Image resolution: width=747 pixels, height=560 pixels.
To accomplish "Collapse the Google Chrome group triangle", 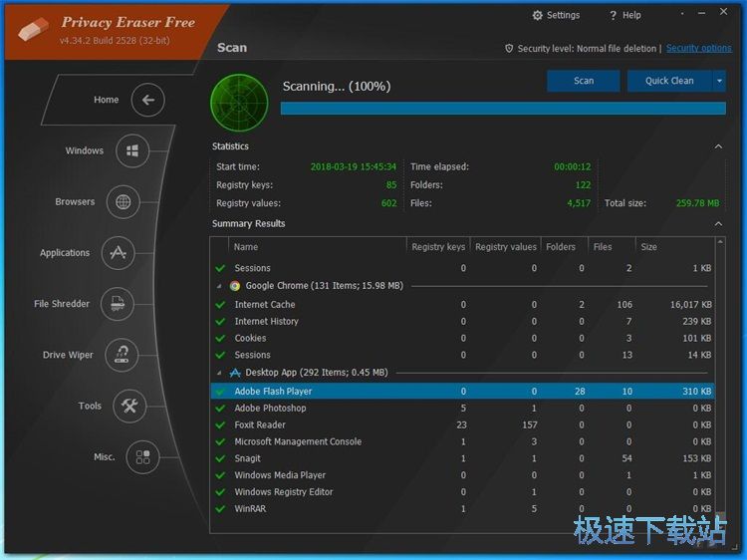I will (219, 286).
